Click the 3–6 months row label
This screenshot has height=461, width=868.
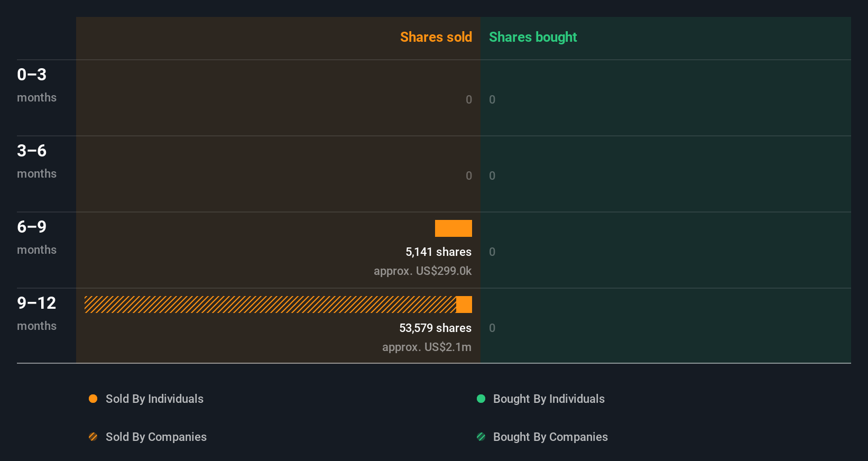click(36, 161)
